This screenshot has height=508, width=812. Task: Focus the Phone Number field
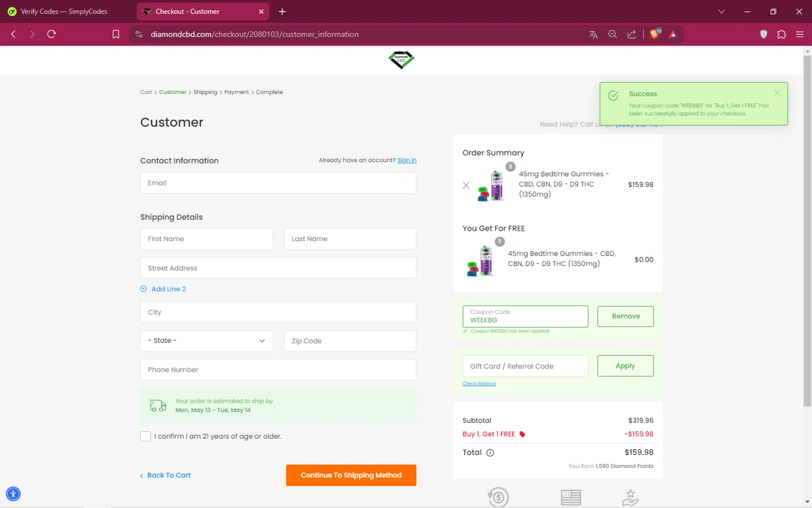pos(278,370)
